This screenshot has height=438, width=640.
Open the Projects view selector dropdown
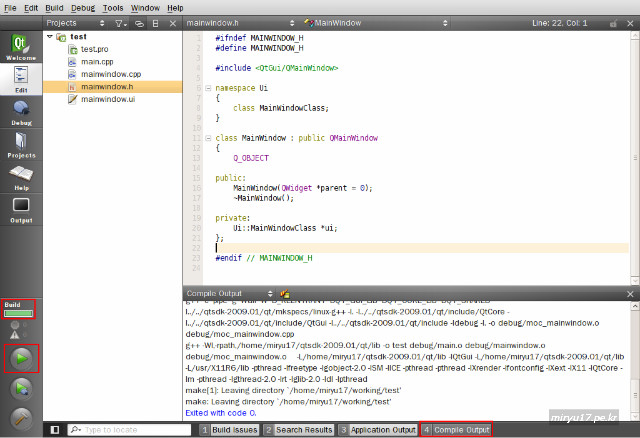click(76, 23)
